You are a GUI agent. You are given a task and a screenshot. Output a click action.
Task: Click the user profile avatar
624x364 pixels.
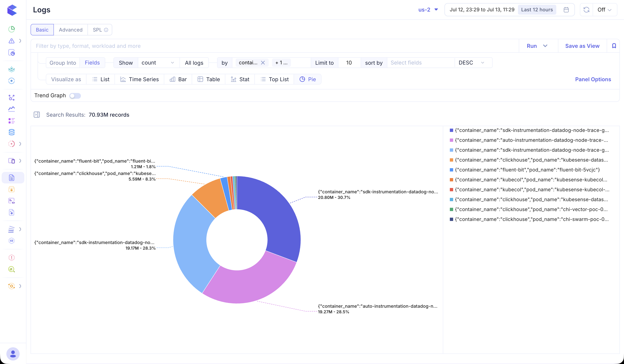(13, 354)
